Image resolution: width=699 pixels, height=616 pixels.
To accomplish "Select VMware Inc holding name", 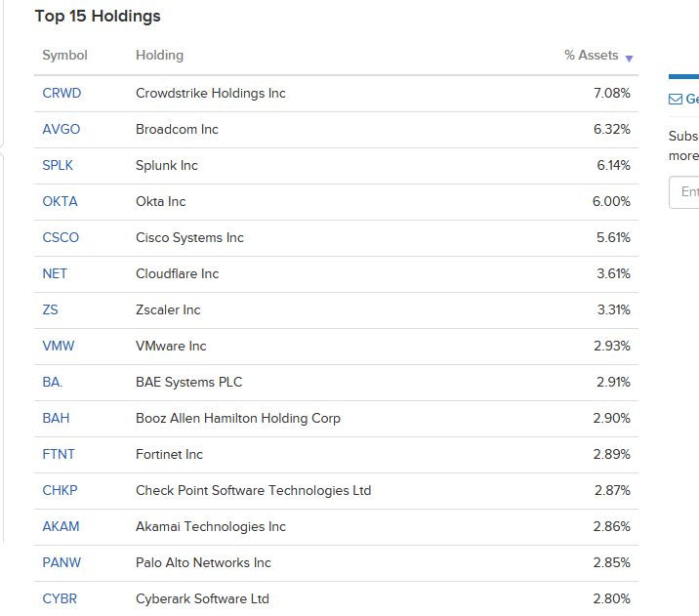I will coord(171,346).
